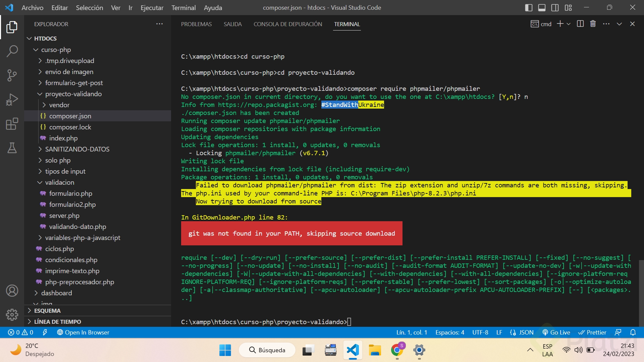
Task: Toggle bottom panel visibility layout button
Action: (x=542, y=7)
